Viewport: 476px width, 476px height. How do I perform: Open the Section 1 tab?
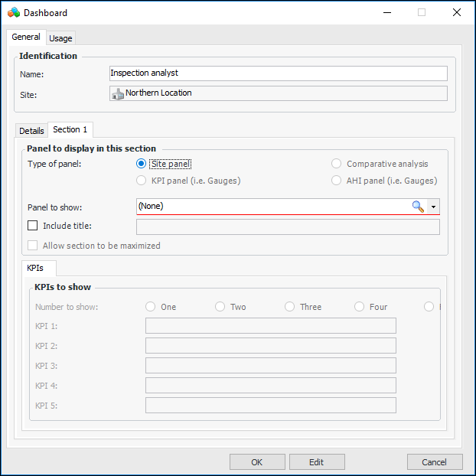(70, 129)
